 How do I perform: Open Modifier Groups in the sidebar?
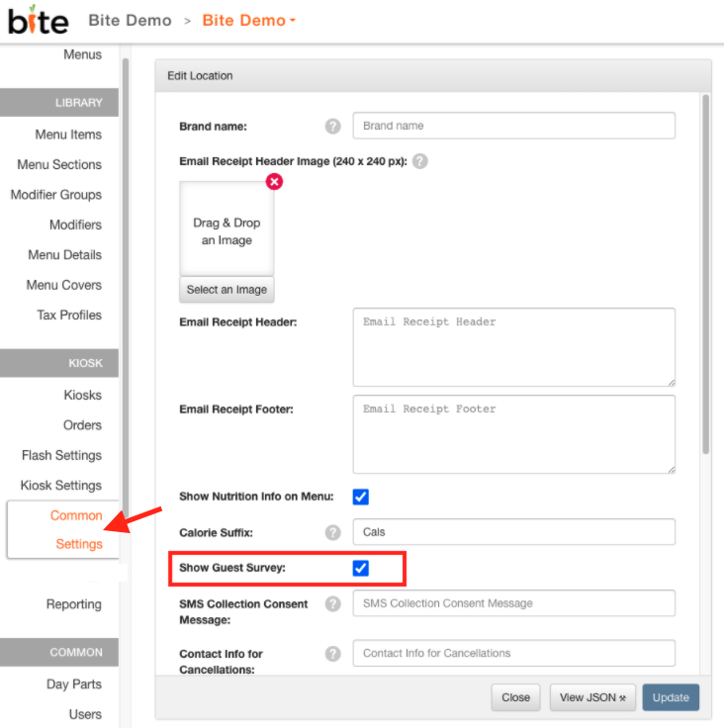[56, 195]
